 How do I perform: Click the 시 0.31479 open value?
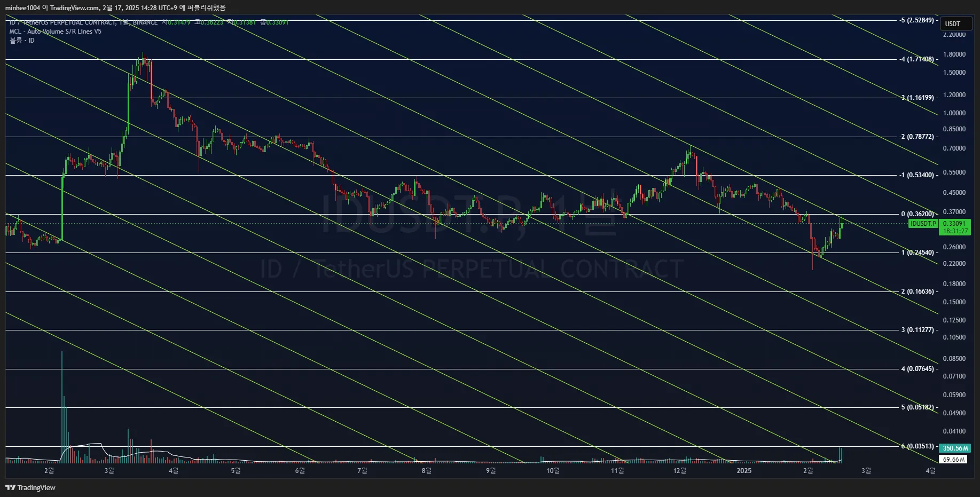[x=176, y=22]
